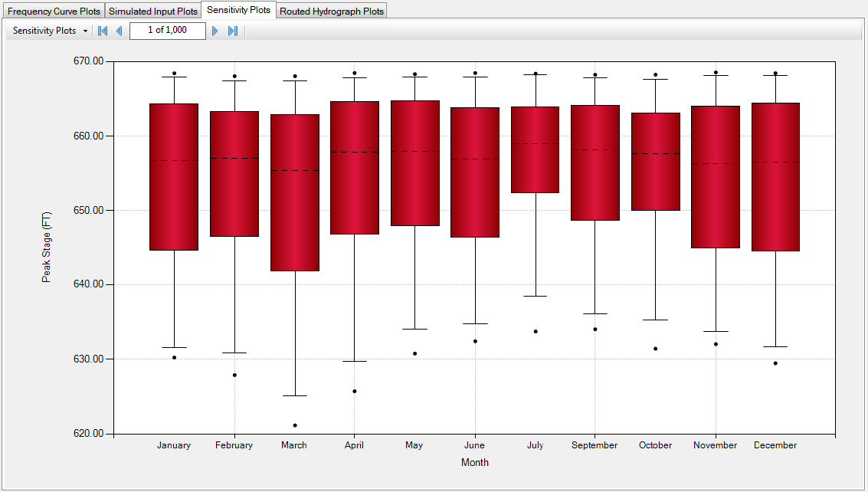Select the Routed Hydrograph Plots tab

pyautogui.click(x=332, y=11)
